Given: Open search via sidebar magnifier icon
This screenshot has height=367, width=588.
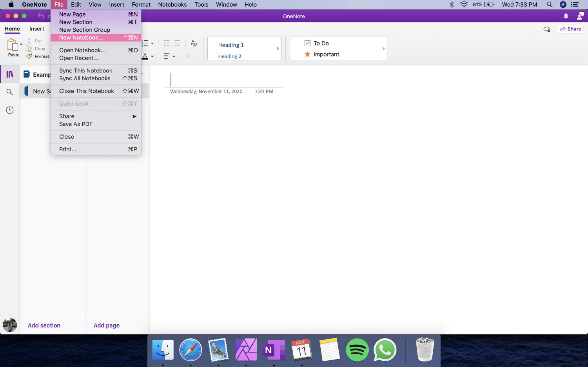Looking at the screenshot, I should point(10,92).
